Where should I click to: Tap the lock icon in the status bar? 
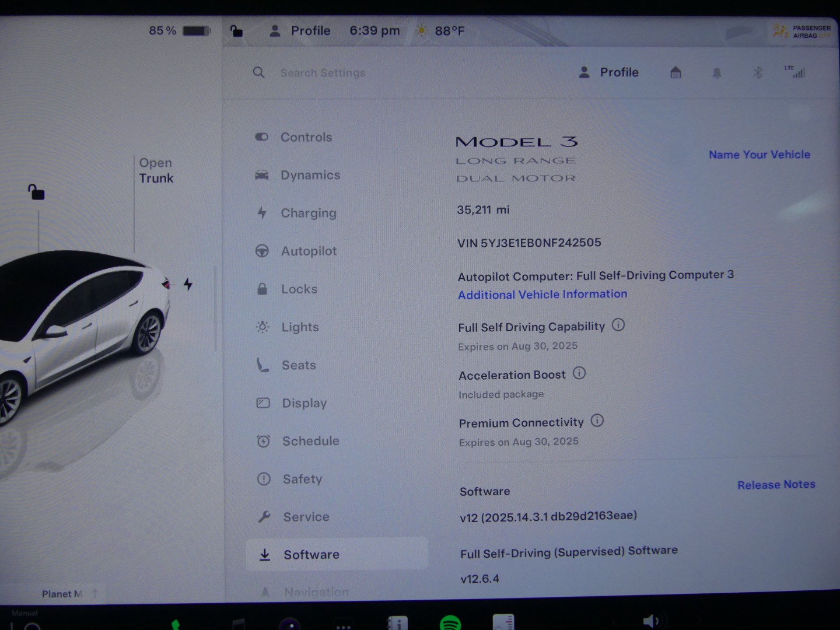236,31
